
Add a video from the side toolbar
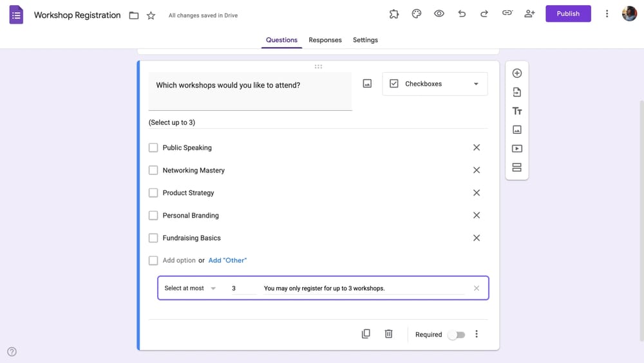tap(516, 149)
